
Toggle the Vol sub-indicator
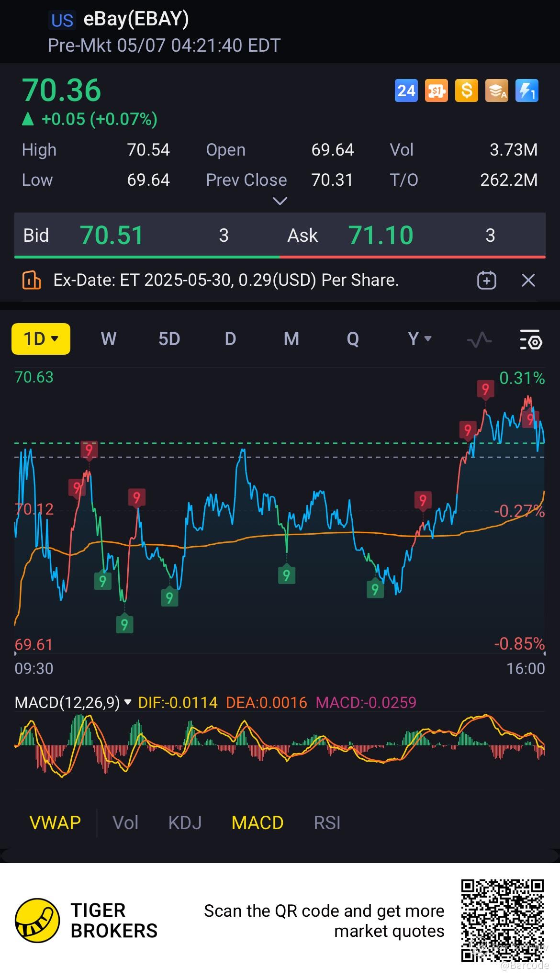pos(125,823)
